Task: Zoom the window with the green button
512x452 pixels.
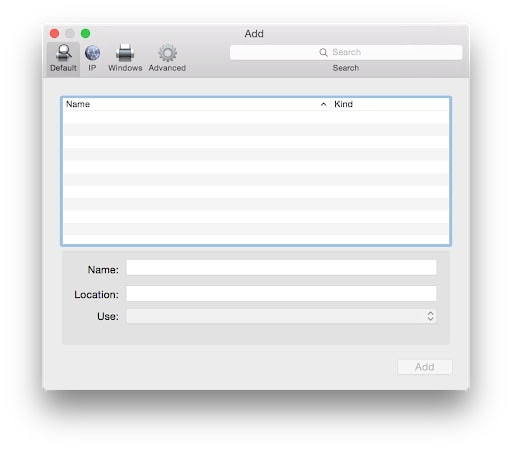Action: tap(85, 33)
